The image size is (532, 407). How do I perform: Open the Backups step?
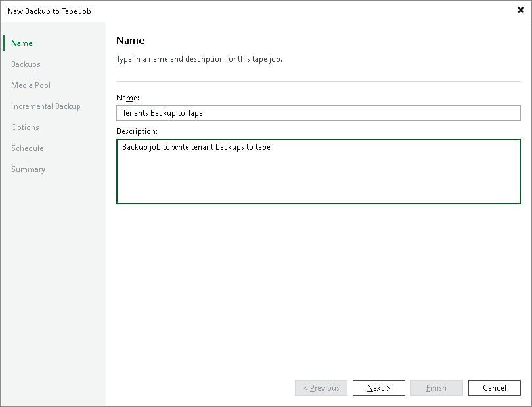(x=26, y=64)
